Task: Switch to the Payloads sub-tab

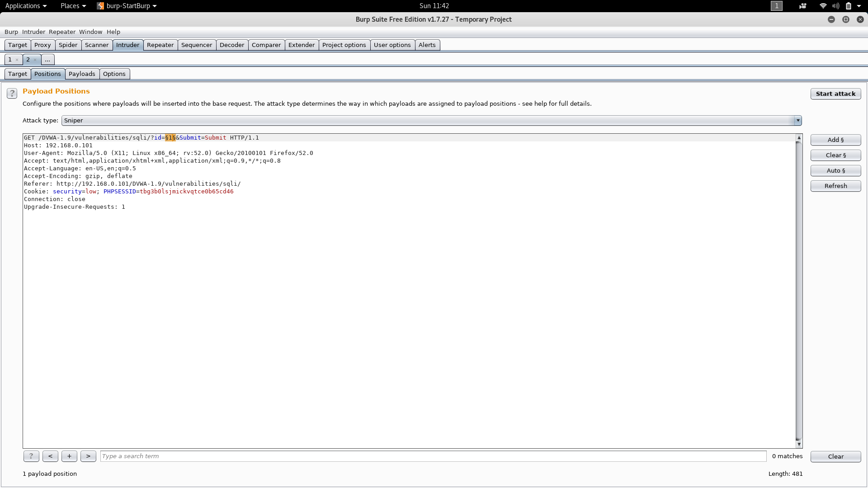Action: pyautogui.click(x=82, y=74)
